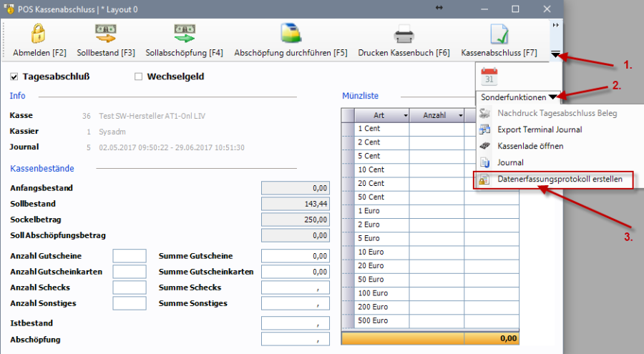Open the Anzahl column filter dropdown
644x354 pixels.
tap(459, 115)
